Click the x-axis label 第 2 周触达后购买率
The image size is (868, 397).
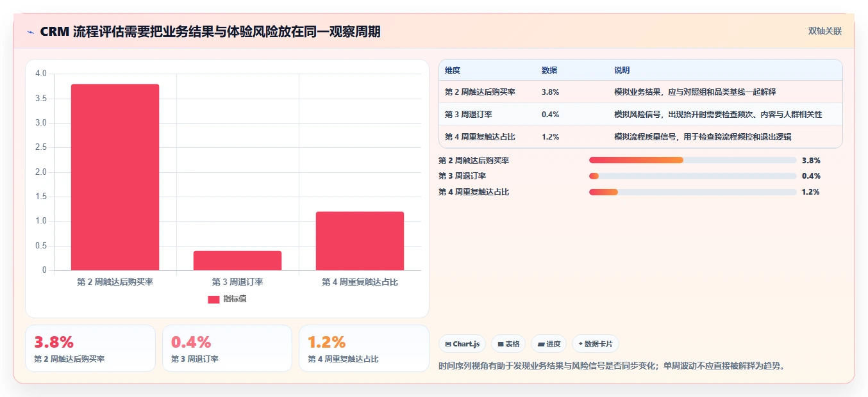(x=115, y=282)
